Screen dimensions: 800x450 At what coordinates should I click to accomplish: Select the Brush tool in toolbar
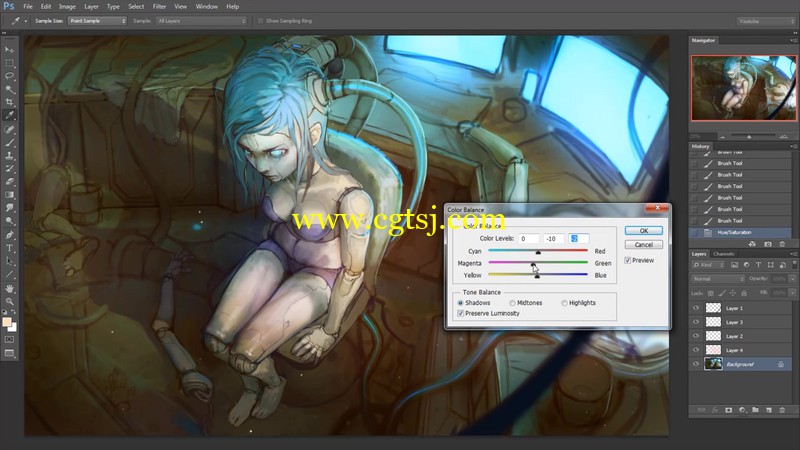click(x=9, y=143)
